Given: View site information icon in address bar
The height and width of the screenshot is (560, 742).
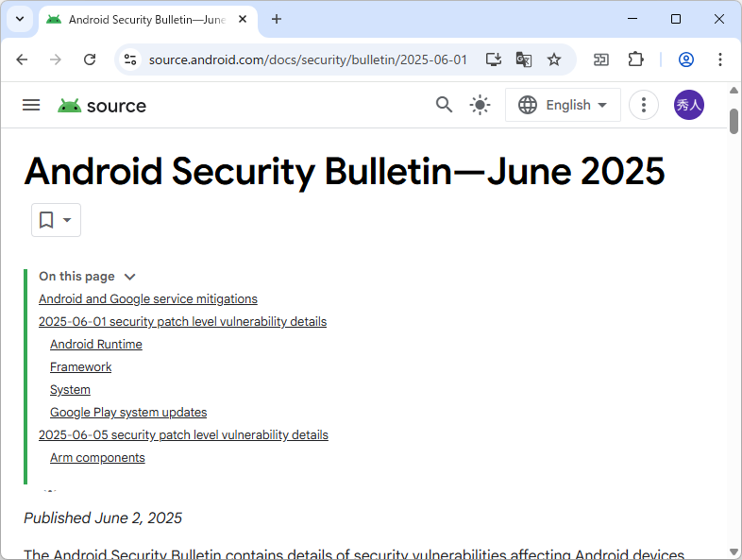Looking at the screenshot, I should 130,59.
